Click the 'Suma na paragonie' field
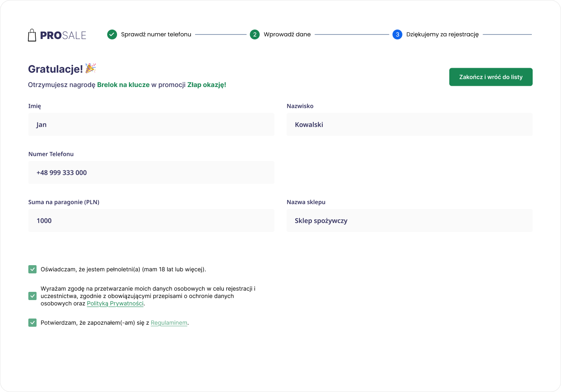Screen dimensions: 561x392 151,220
